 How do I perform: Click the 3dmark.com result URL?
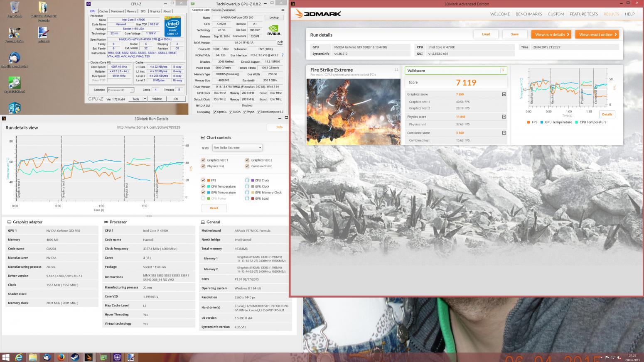pos(149,127)
